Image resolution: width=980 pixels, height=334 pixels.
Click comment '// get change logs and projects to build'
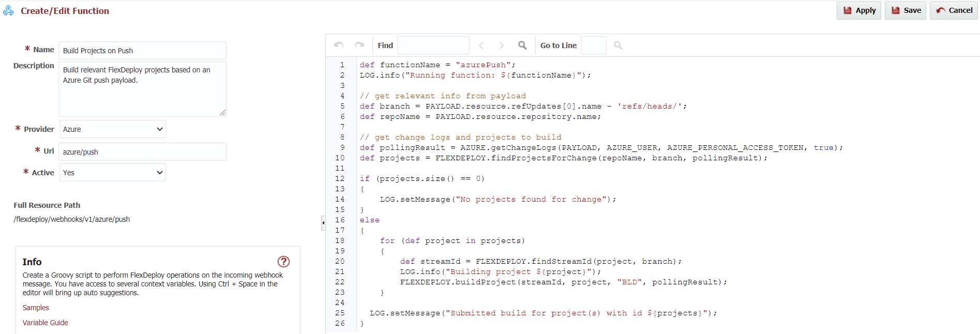pos(460,137)
